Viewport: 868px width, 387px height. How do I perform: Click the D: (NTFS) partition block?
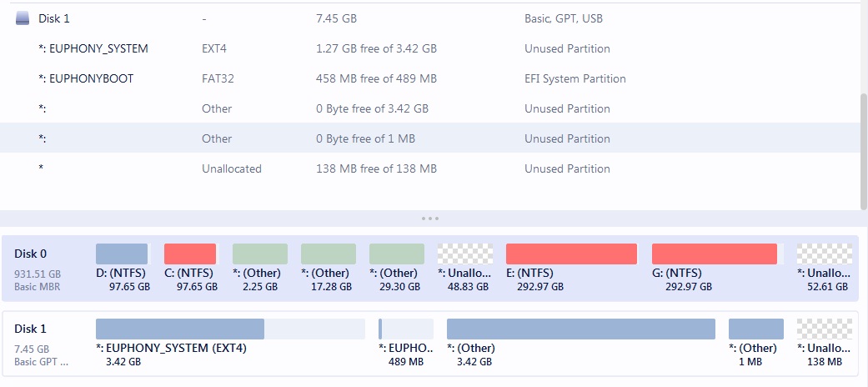(x=122, y=254)
